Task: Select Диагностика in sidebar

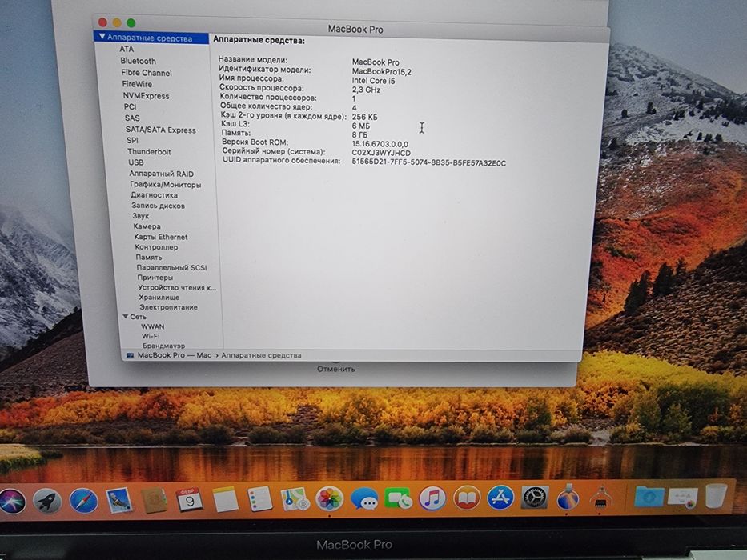Action: pyautogui.click(x=154, y=195)
